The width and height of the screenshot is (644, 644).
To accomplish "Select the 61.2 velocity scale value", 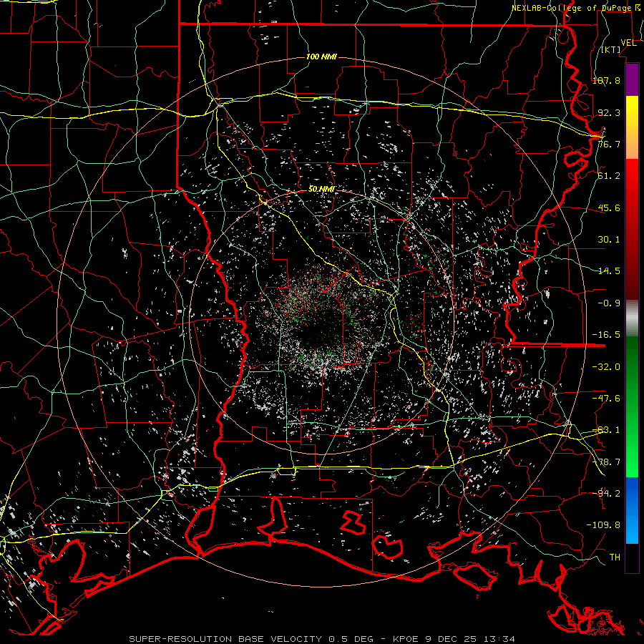I will (609, 176).
